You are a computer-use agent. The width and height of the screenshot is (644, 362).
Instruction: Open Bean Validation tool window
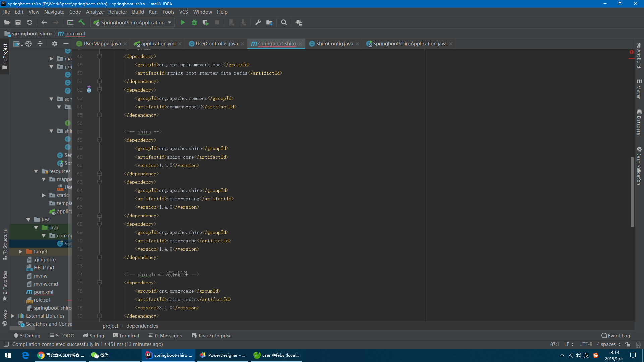click(639, 166)
